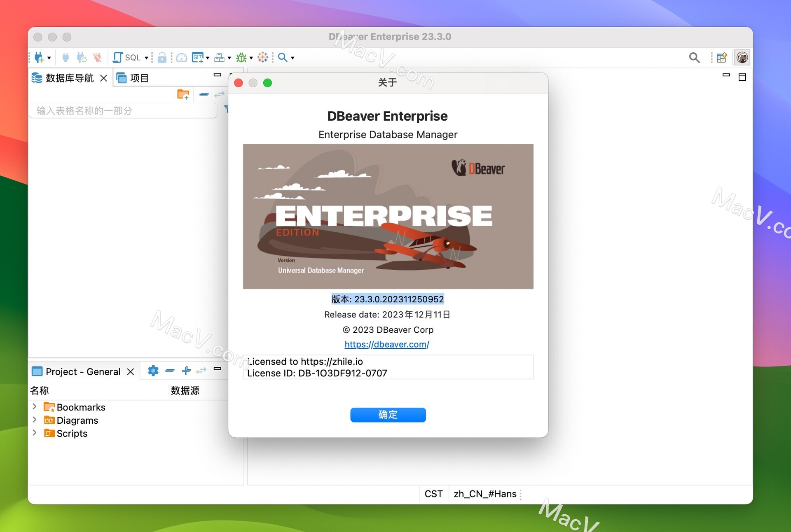Maximize the editor area icon
Image resolution: width=791 pixels, height=532 pixels.
pyautogui.click(x=742, y=77)
